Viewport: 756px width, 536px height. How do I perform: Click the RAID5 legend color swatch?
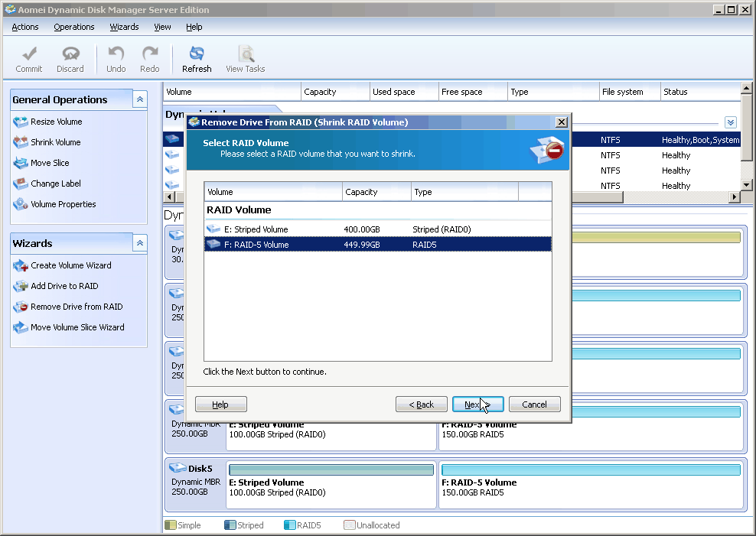click(290, 525)
